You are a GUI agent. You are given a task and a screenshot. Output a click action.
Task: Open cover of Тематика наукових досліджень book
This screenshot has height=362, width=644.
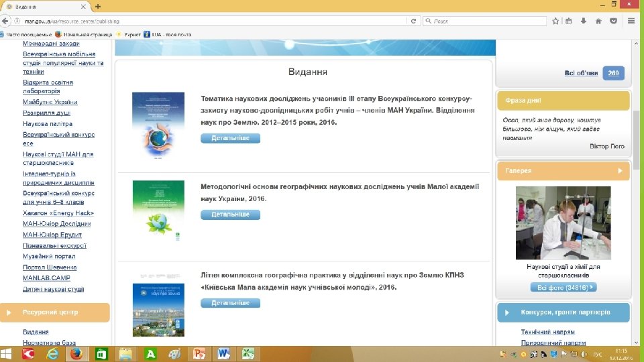(x=158, y=125)
